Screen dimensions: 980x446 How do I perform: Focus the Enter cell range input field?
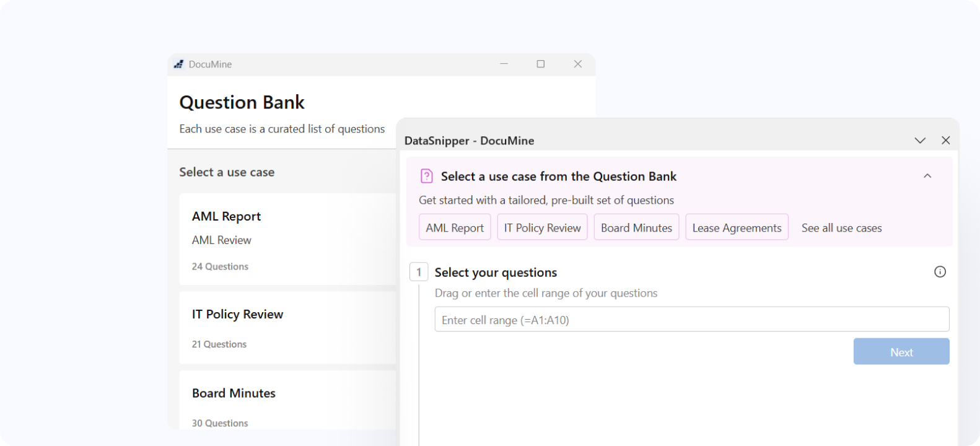[x=692, y=320]
